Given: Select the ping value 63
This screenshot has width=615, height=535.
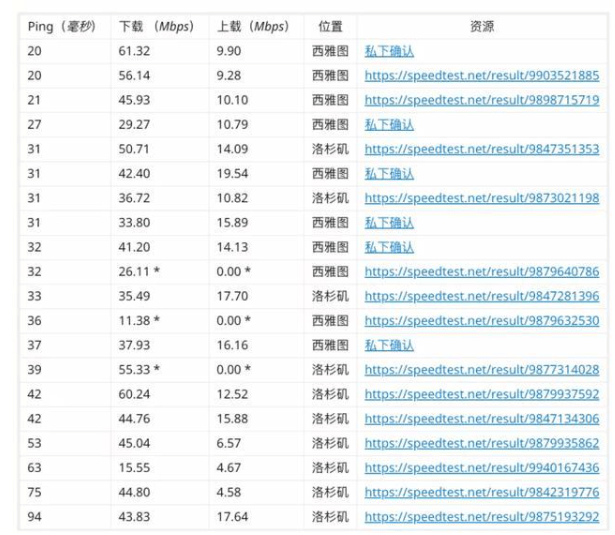Looking at the screenshot, I should 34,468.
